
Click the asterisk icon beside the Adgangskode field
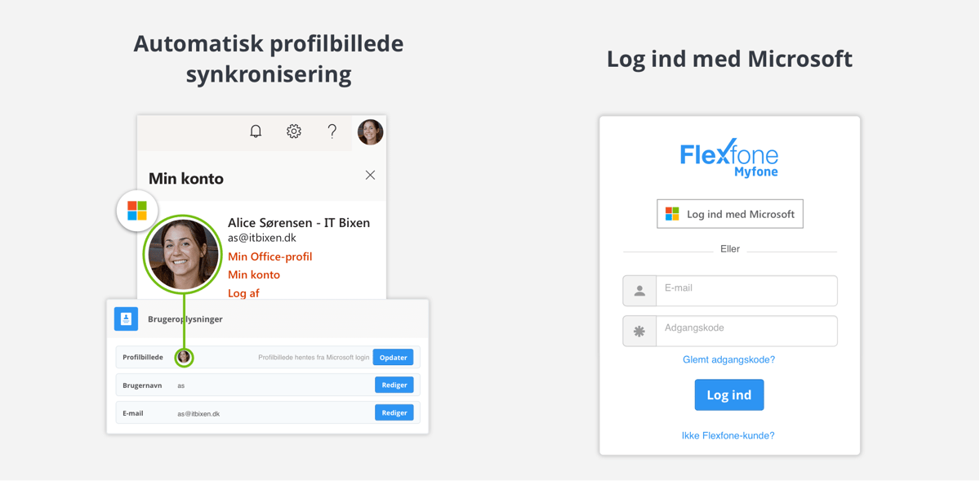coord(639,331)
